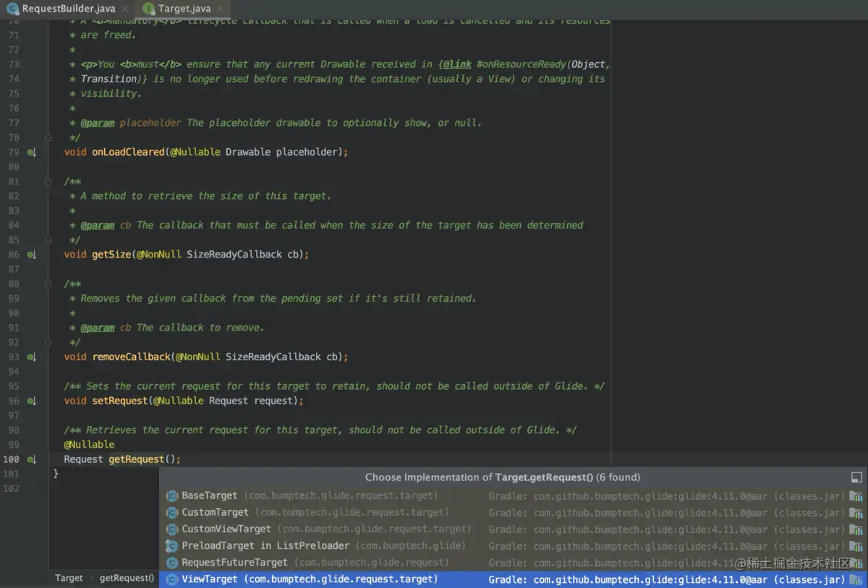Fold the Javadoc starting at line 88

(x=48, y=284)
